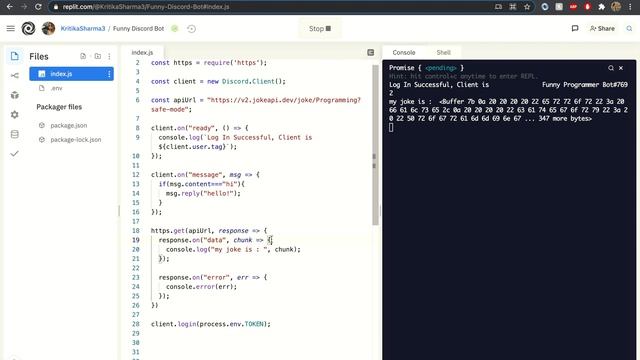This screenshot has height=360, width=640.
Task: Search within the console output
Action: [611, 68]
